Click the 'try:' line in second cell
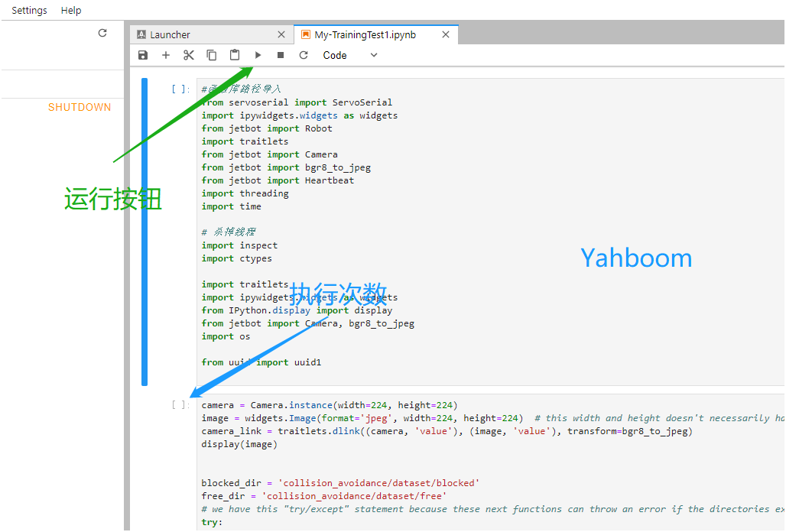786x532 pixels. pos(212,523)
